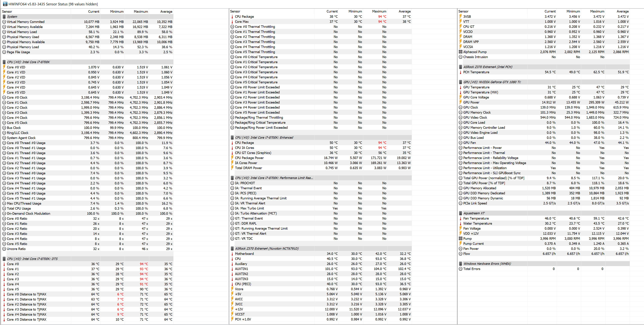Click the Maximum column header in the middle panel
This screenshot has height=325, width=644.
(x=379, y=11)
